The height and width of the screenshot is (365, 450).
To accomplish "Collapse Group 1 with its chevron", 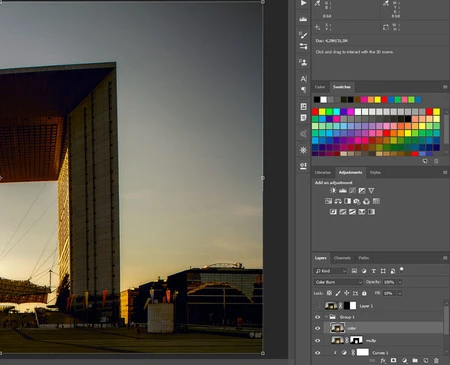I will (x=327, y=317).
